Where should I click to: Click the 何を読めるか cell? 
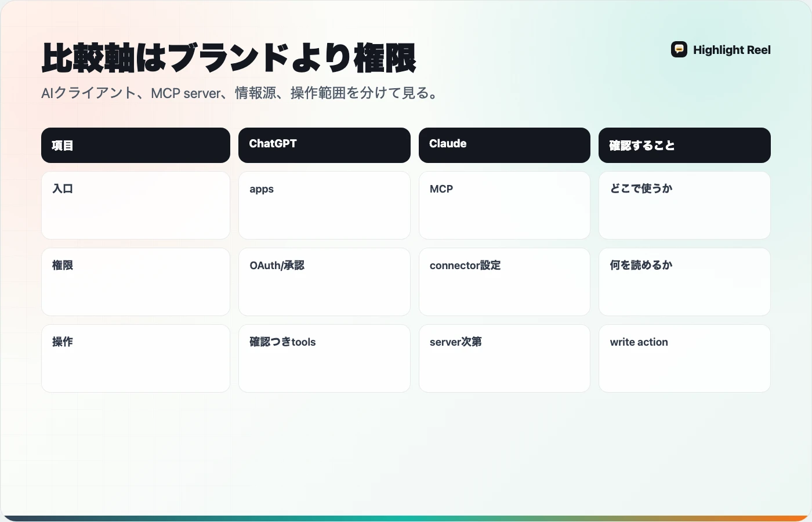pyautogui.click(x=684, y=282)
